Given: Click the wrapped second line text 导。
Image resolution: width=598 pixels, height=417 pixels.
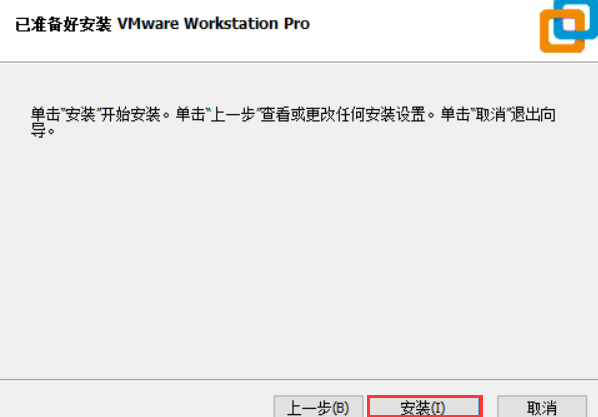Looking at the screenshot, I should 43,131.
